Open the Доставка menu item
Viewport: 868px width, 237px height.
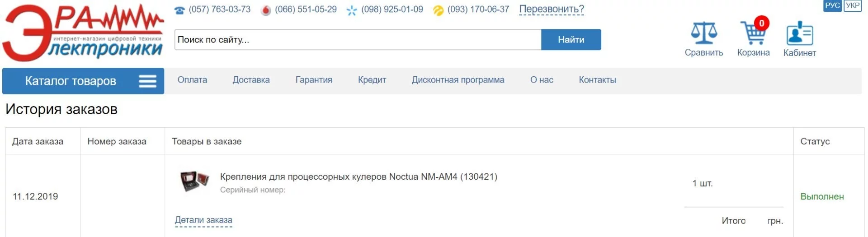point(251,80)
